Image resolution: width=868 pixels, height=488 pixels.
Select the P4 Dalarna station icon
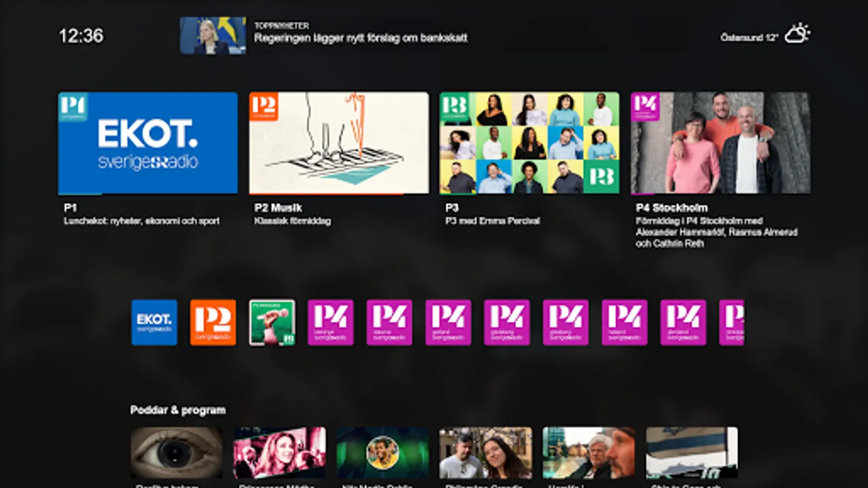pos(390,323)
